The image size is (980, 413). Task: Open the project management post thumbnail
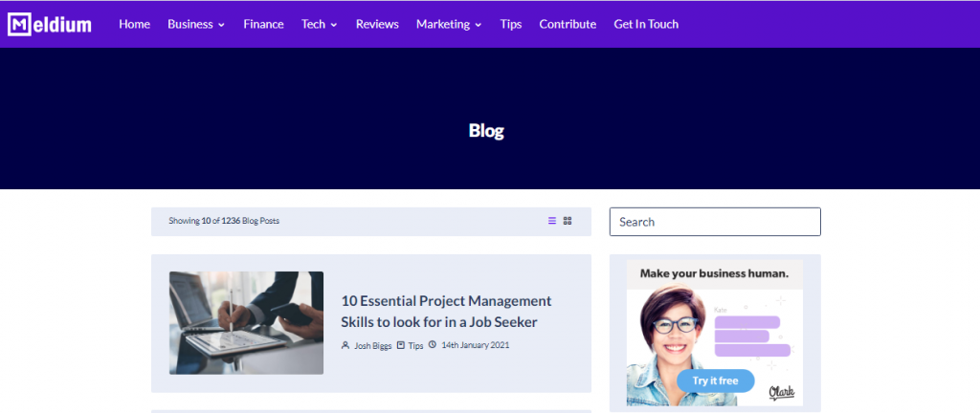pos(246,322)
